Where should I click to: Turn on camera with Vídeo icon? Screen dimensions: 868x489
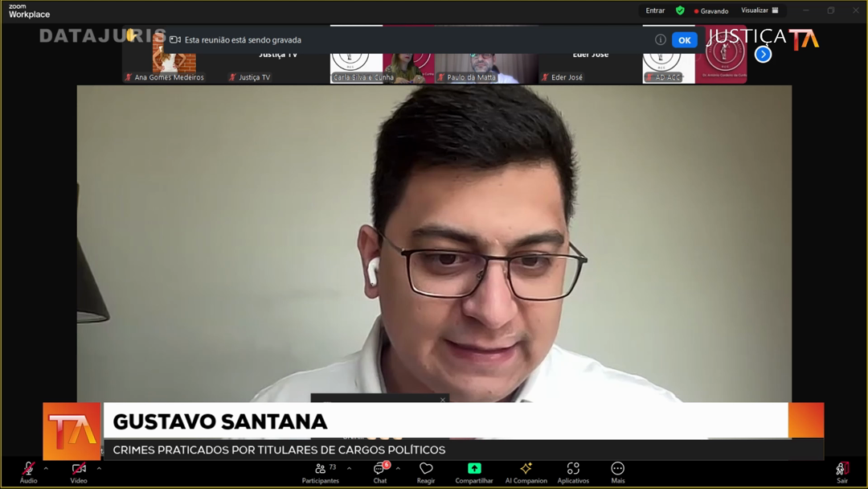[x=79, y=470]
